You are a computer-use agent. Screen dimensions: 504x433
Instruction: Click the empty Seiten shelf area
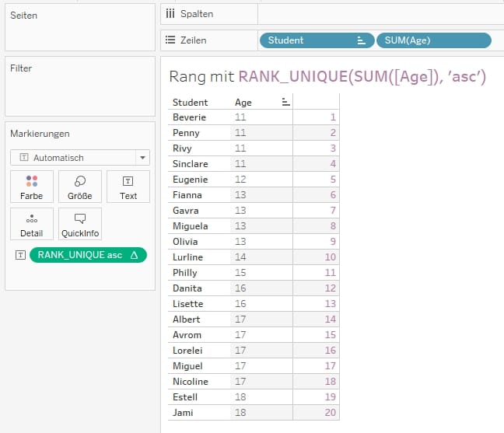point(79,35)
